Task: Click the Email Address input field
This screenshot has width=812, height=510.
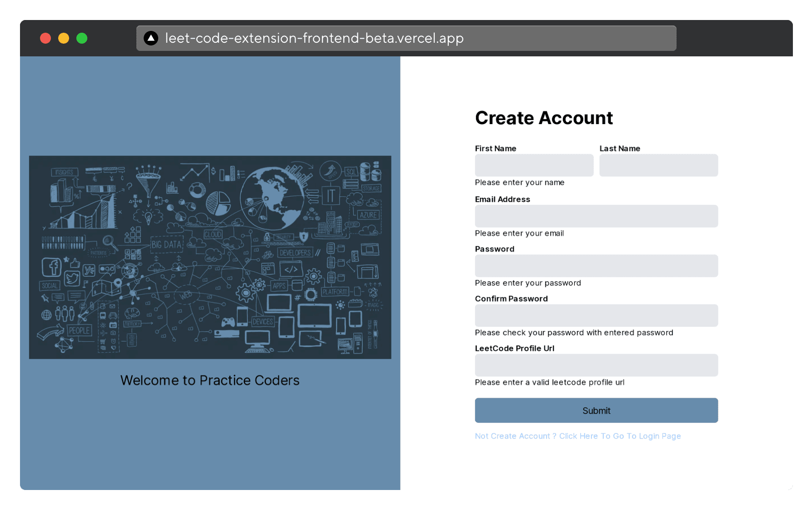Action: pyautogui.click(x=596, y=216)
